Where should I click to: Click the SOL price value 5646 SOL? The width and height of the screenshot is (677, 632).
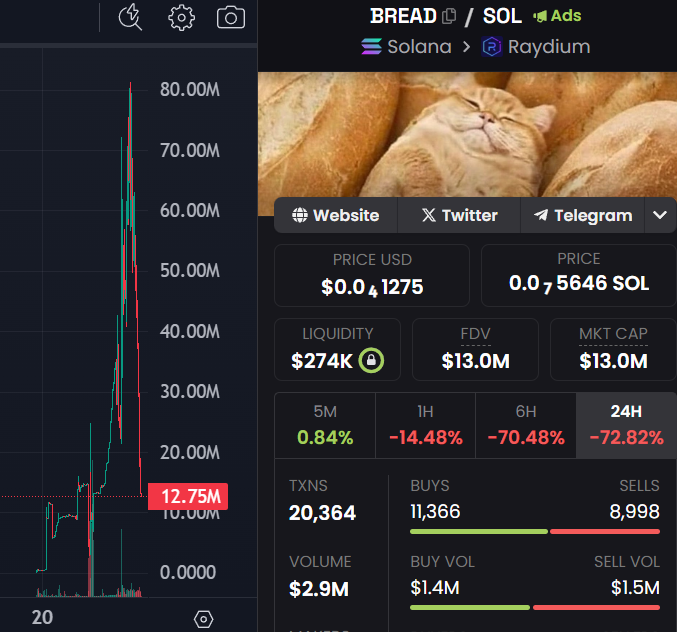tap(579, 284)
